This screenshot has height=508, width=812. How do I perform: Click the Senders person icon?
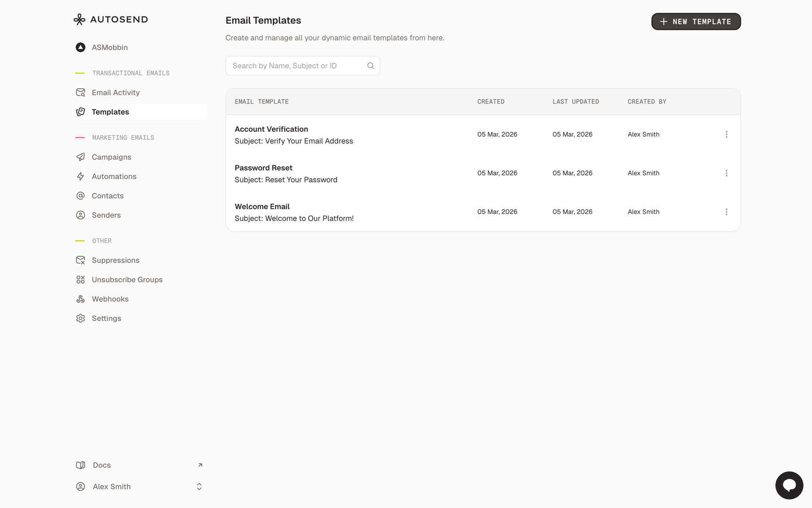pos(80,215)
